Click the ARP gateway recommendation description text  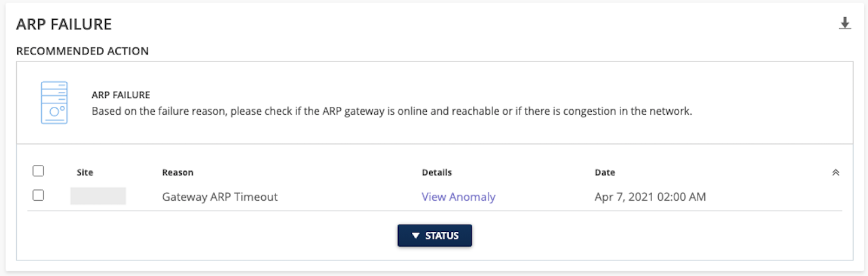pyautogui.click(x=391, y=112)
